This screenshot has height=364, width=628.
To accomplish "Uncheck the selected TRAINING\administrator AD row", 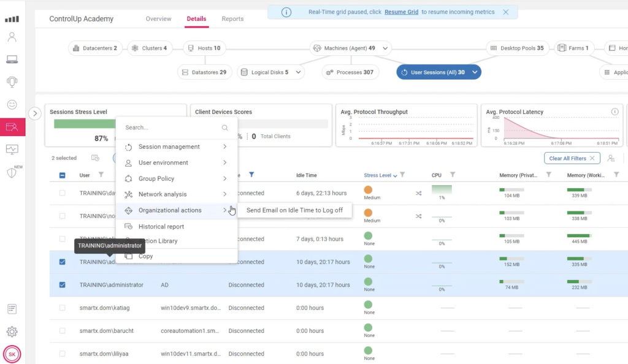I will [63, 285].
